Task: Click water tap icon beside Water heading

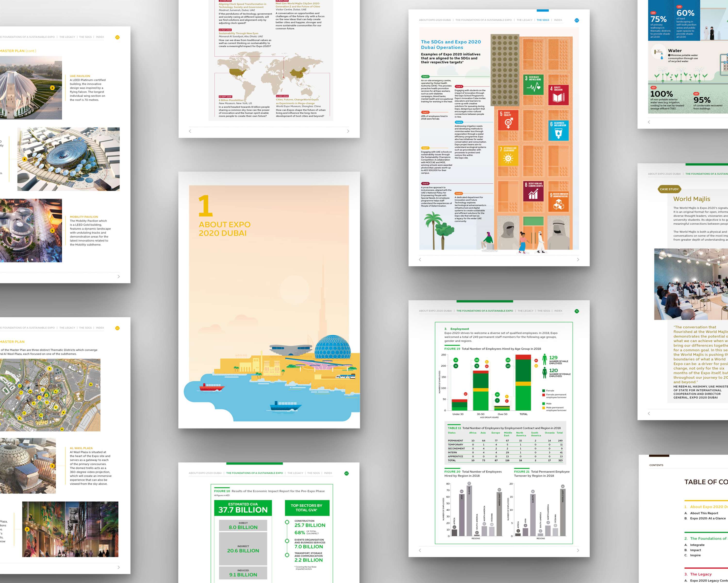Action: (659, 53)
